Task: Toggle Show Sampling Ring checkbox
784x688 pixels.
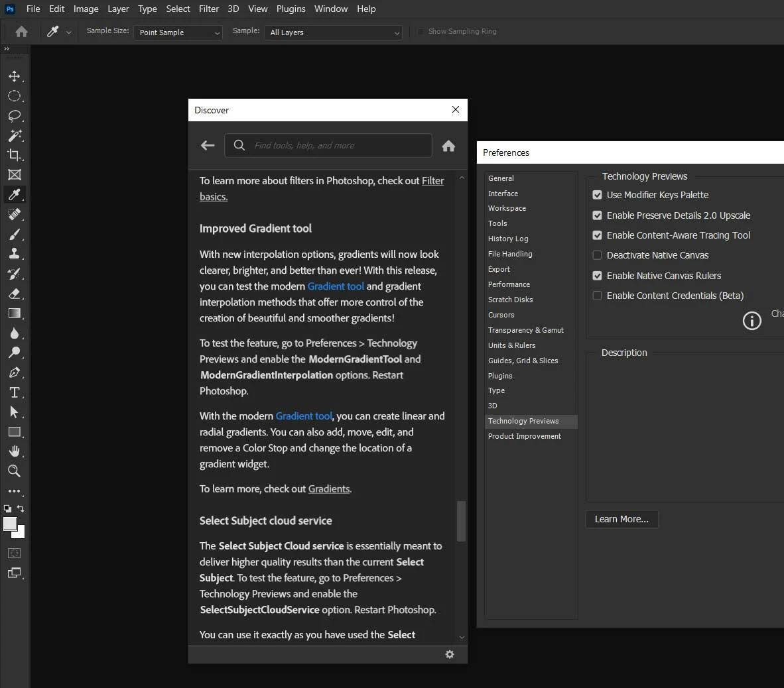Action: [421, 31]
